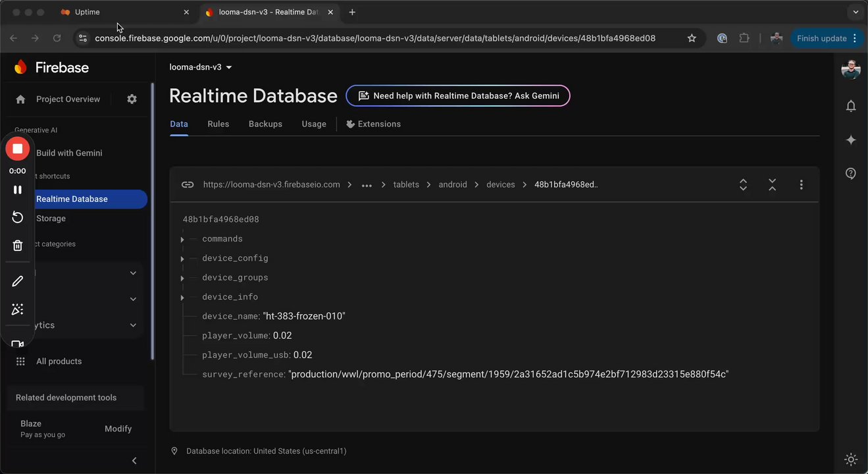Viewport: 868px width, 474px height.
Task: Pause the screen recording
Action: (18, 190)
